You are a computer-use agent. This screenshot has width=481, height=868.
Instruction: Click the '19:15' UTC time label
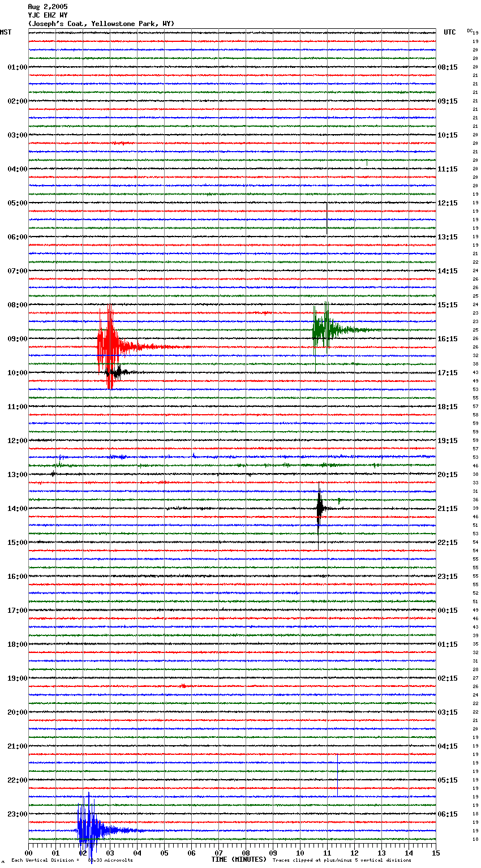448,441
